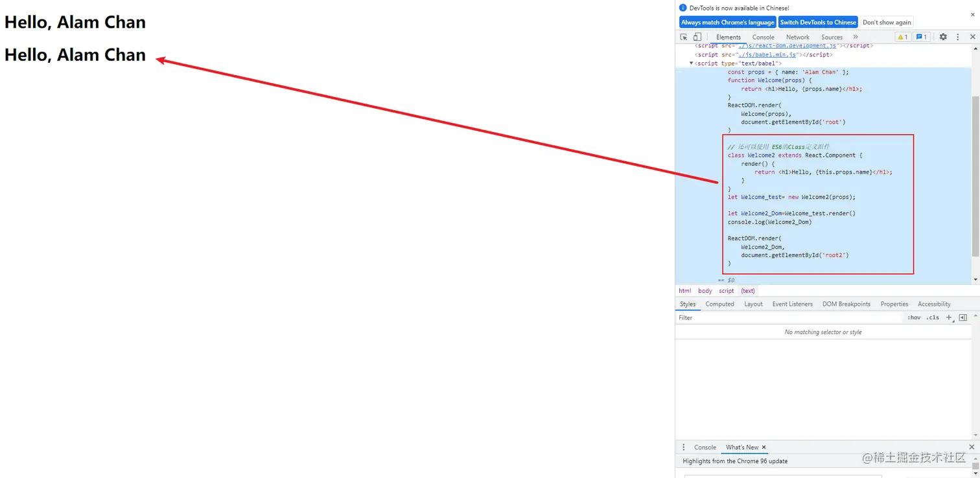Toggle the computed styles sidebar icon
Viewport: 980px width, 478px height.
pos(962,317)
